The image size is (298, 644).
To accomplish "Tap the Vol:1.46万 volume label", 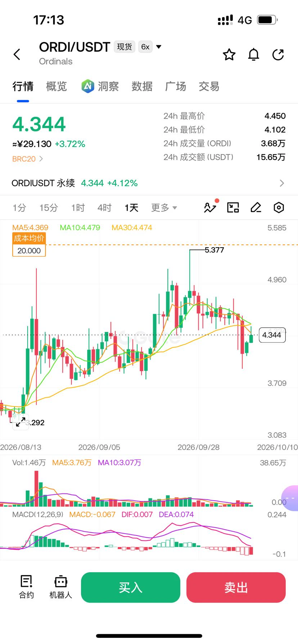I will click(x=29, y=463).
